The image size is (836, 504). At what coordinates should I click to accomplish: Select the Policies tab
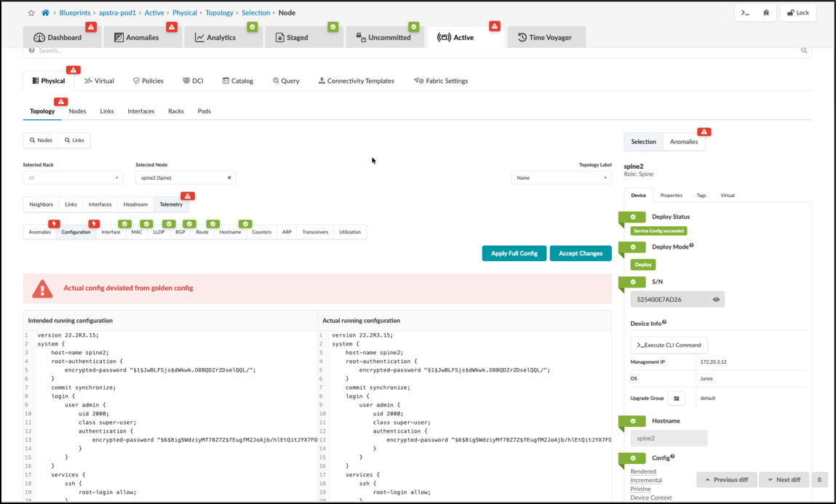pos(148,81)
